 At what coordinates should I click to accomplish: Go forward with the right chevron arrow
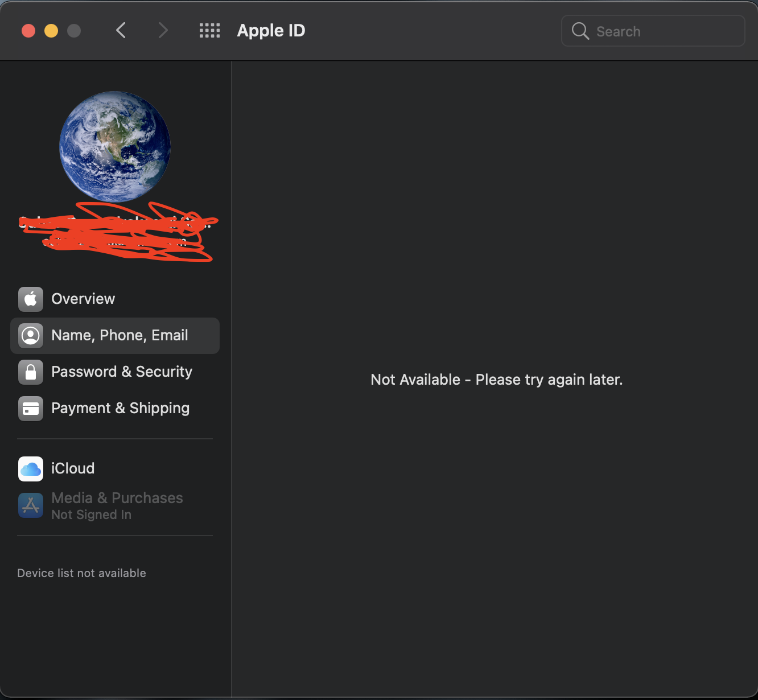click(163, 30)
